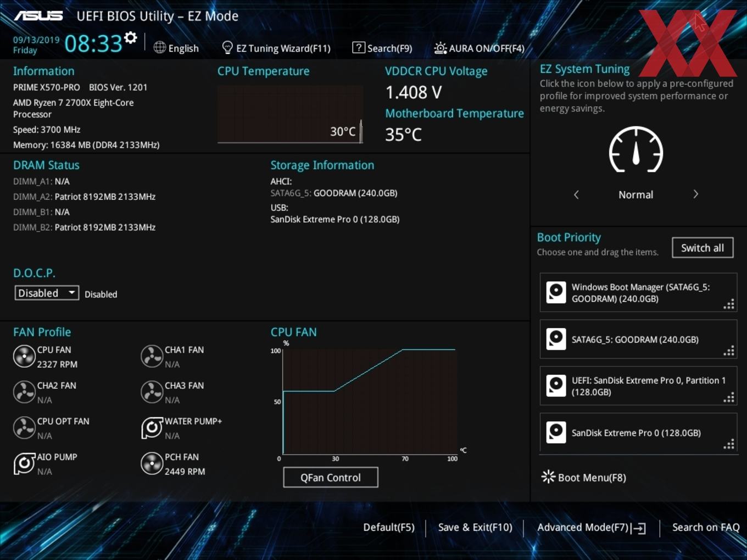Select previous EZ System Tuning profile arrow

[576, 194]
